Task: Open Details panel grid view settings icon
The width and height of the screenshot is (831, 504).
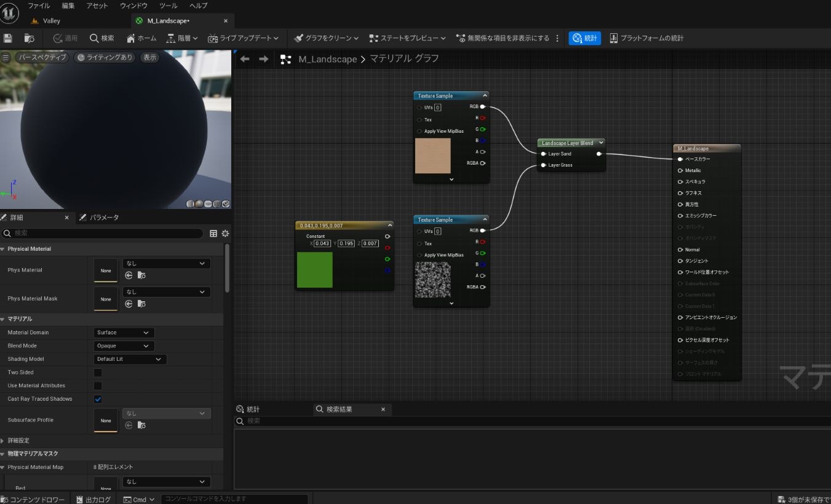Action: [213, 234]
